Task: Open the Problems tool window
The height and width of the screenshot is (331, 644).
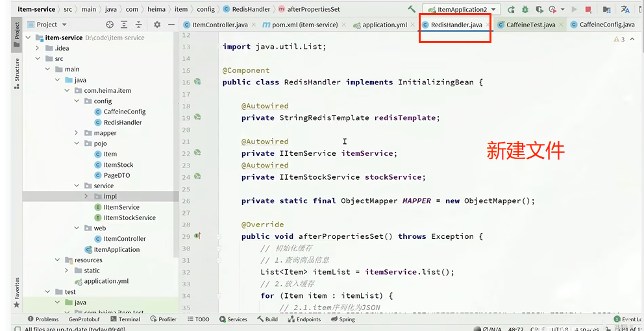Action: (43, 319)
